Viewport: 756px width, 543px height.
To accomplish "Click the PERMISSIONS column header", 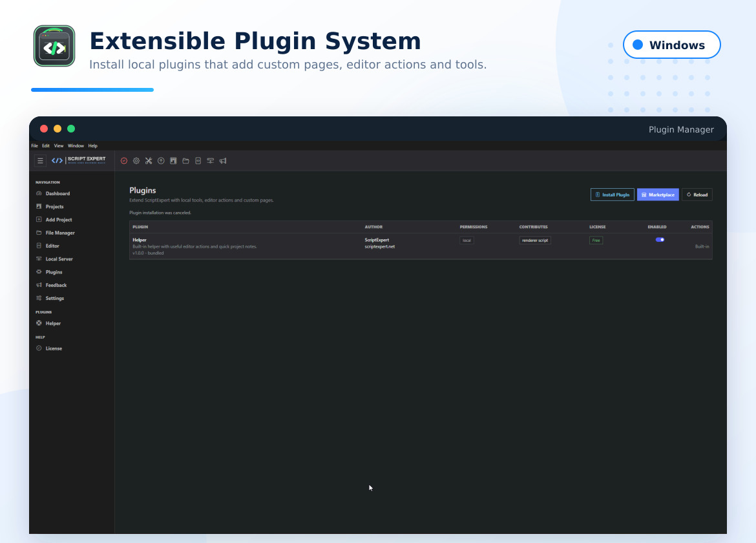I will click(474, 227).
